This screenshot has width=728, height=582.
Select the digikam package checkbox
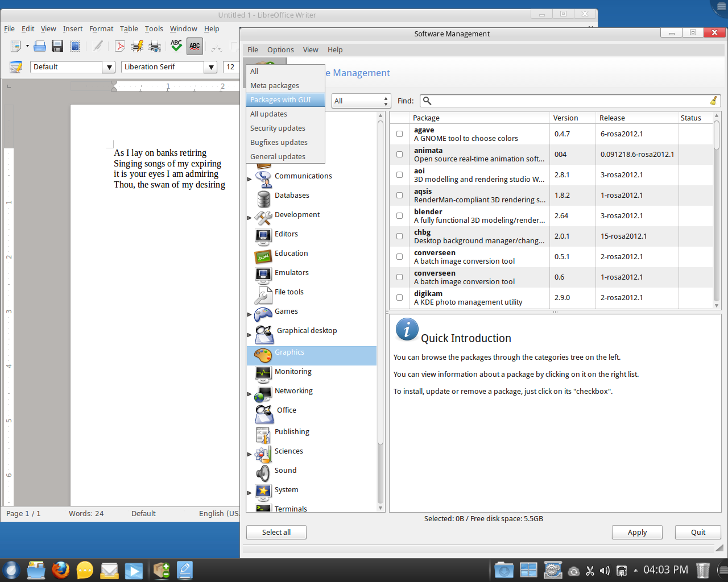pyautogui.click(x=399, y=298)
